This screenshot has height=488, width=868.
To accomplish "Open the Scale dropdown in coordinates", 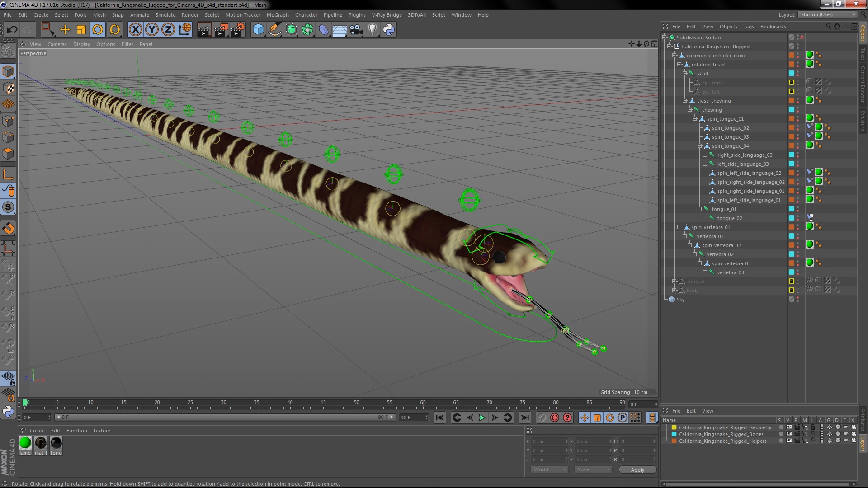I will coord(593,470).
